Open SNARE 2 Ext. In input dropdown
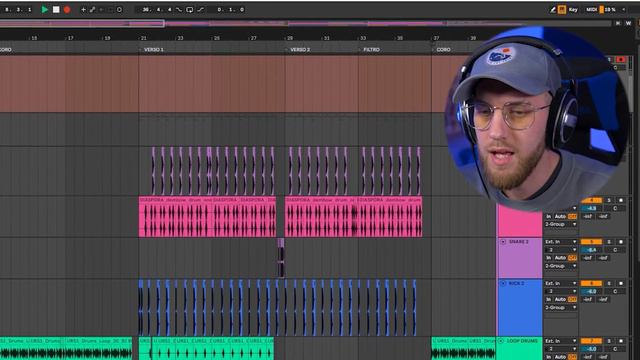The height and width of the screenshot is (360, 640). pos(561,242)
